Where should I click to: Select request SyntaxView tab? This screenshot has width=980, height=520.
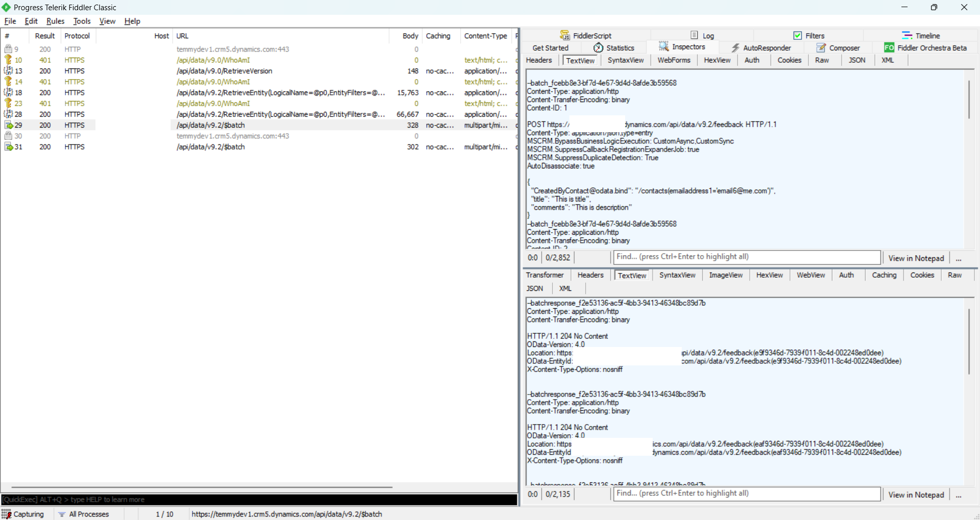(x=626, y=60)
